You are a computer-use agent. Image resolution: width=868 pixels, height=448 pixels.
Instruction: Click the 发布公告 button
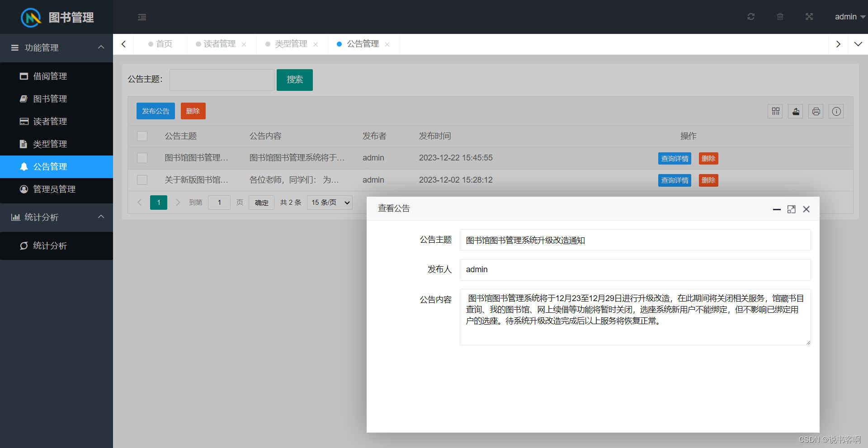156,111
